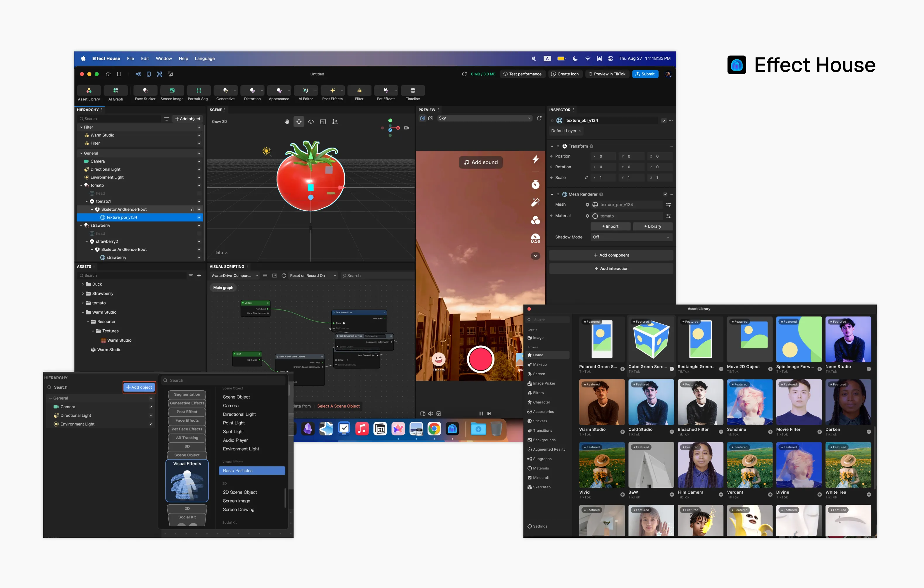Toggle visibility of Warm Studio hierarchy row
This screenshot has width=924, height=588.
[199, 135]
